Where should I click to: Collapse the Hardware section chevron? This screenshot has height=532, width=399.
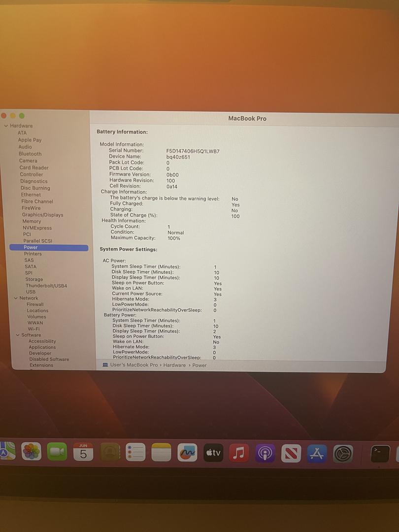[6, 126]
